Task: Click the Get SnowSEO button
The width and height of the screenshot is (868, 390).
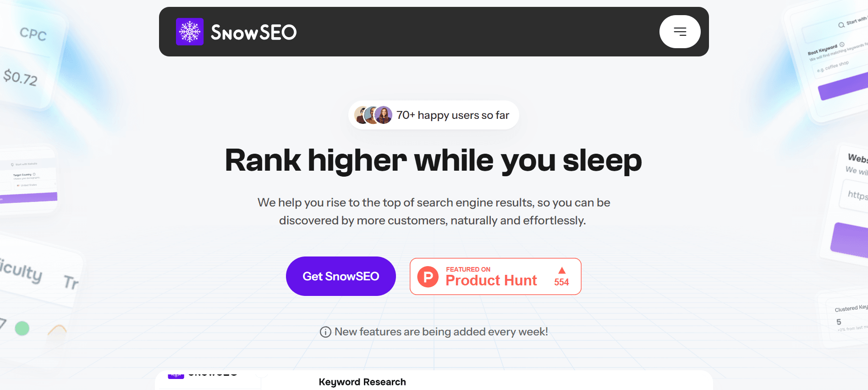Action: (341, 276)
